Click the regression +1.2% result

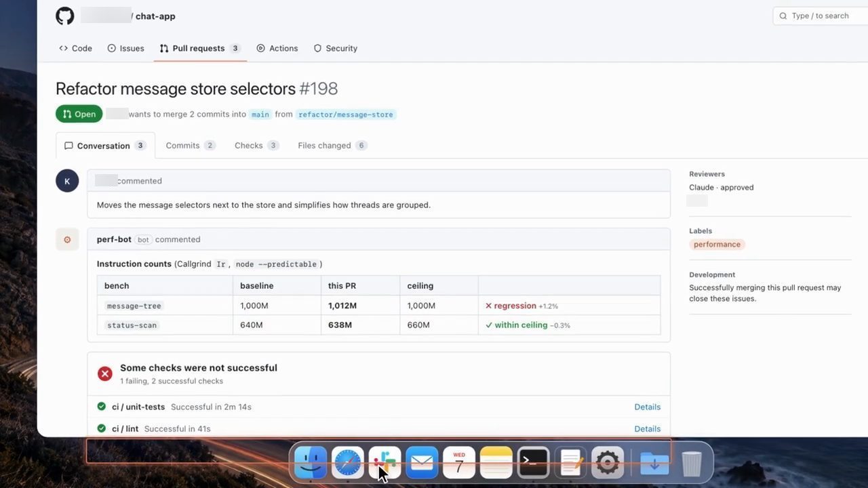point(521,306)
